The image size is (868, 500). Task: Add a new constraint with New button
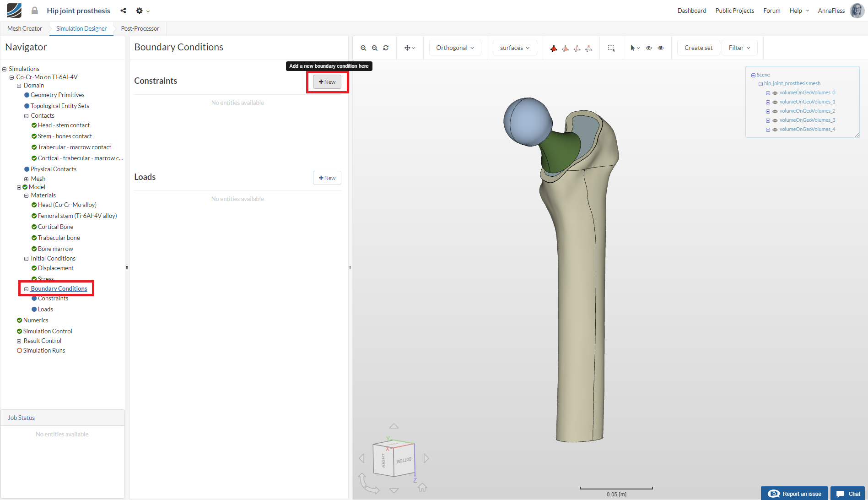[327, 82]
